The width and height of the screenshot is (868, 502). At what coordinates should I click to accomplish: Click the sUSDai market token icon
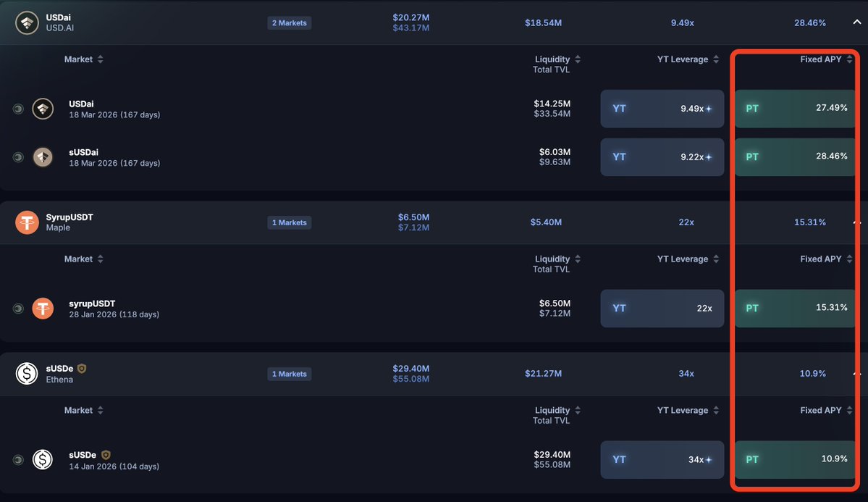pyautogui.click(x=43, y=157)
